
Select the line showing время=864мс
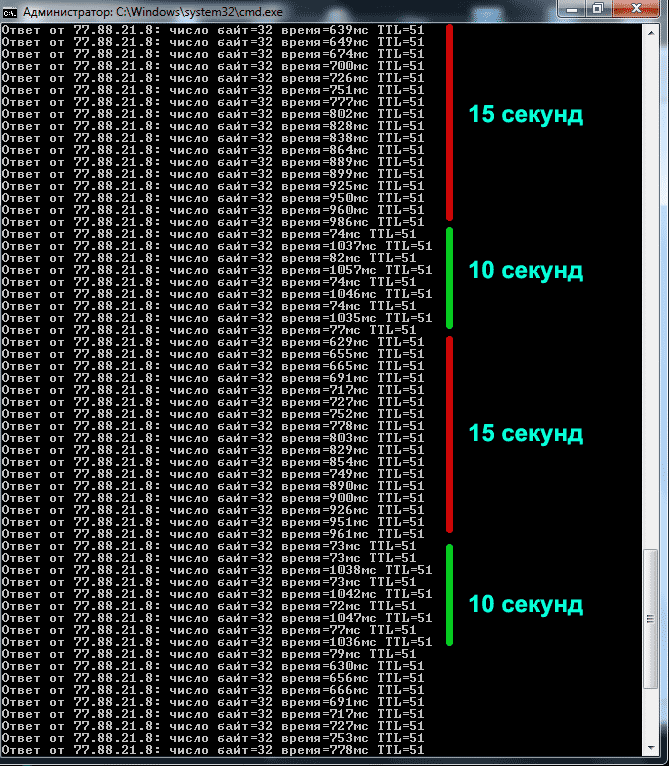tap(213, 150)
